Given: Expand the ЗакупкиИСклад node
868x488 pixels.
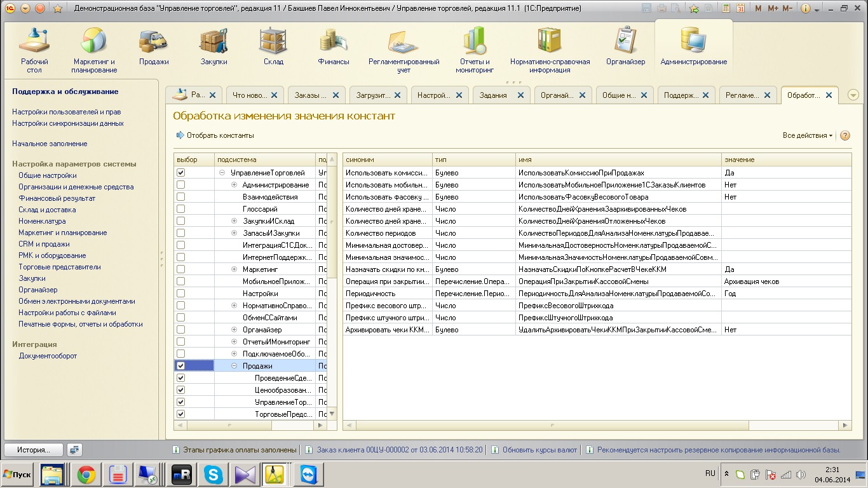Looking at the screenshot, I should (234, 221).
